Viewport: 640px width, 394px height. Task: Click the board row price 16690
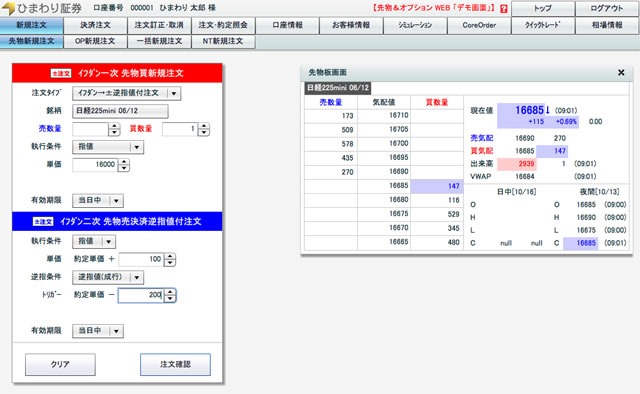[x=398, y=171]
